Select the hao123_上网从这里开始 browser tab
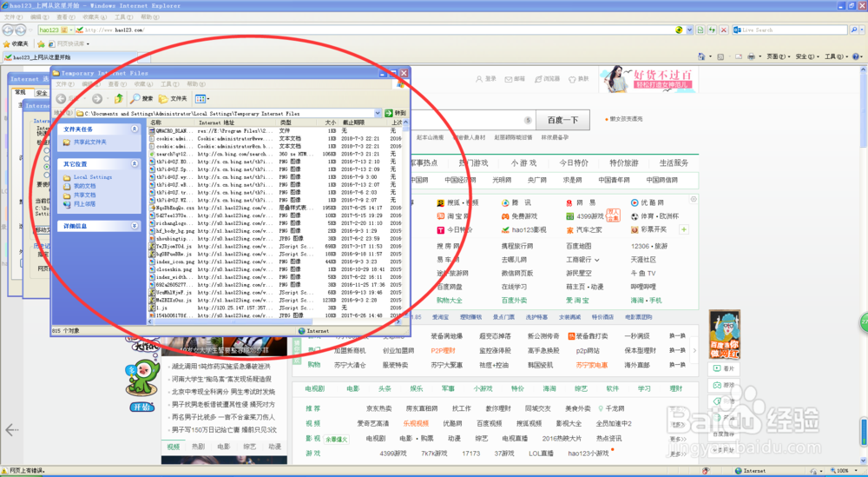The height and width of the screenshot is (477, 868). pos(69,57)
